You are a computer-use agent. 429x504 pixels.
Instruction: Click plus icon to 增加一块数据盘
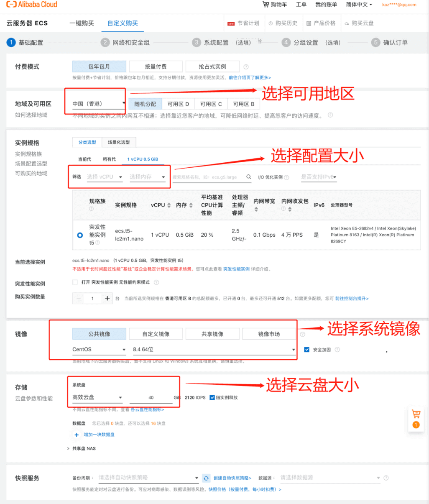click(77, 435)
